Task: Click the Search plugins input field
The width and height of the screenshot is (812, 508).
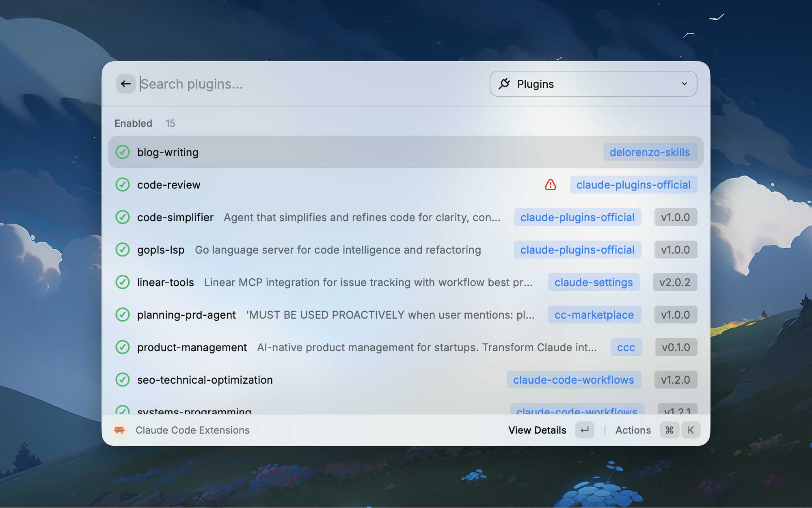Action: 284,84
